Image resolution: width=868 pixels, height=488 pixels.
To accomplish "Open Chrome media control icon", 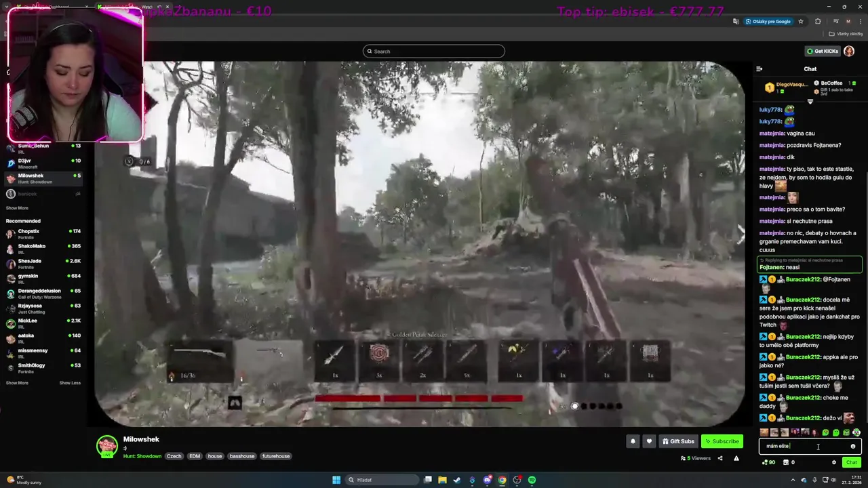I will coord(835,21).
